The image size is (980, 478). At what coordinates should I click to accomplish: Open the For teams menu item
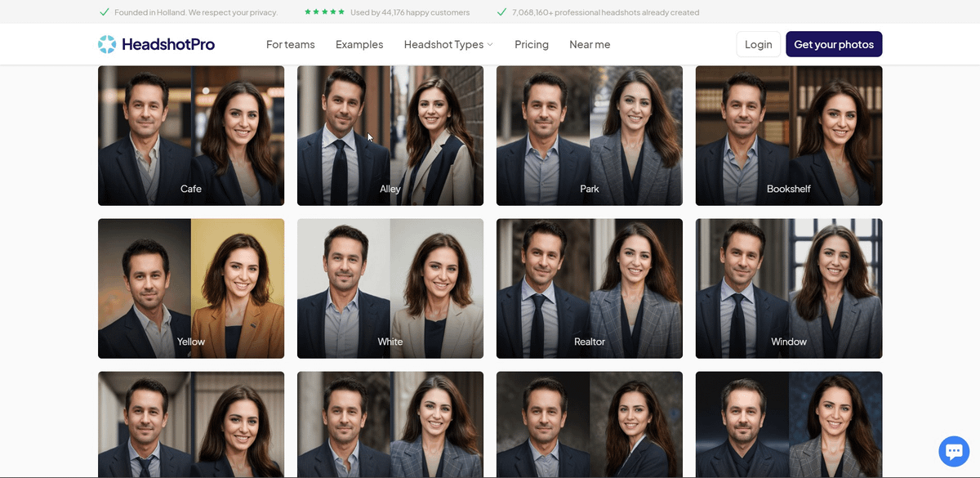290,44
